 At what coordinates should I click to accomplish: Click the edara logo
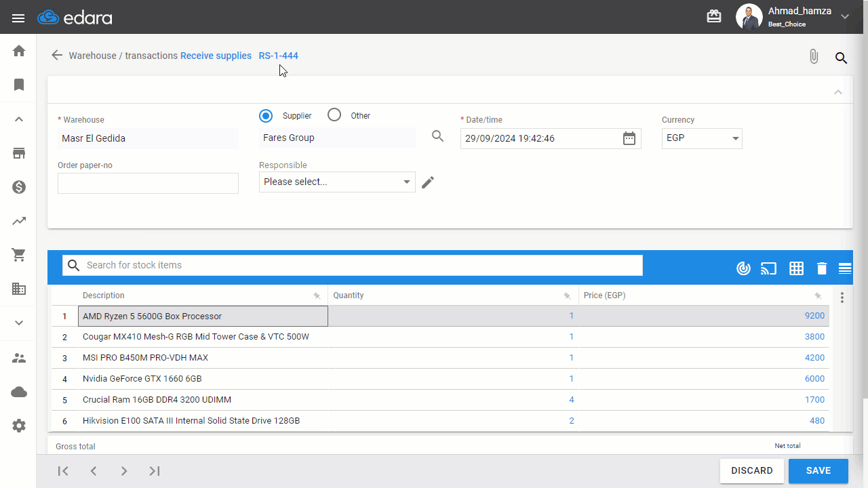click(75, 18)
